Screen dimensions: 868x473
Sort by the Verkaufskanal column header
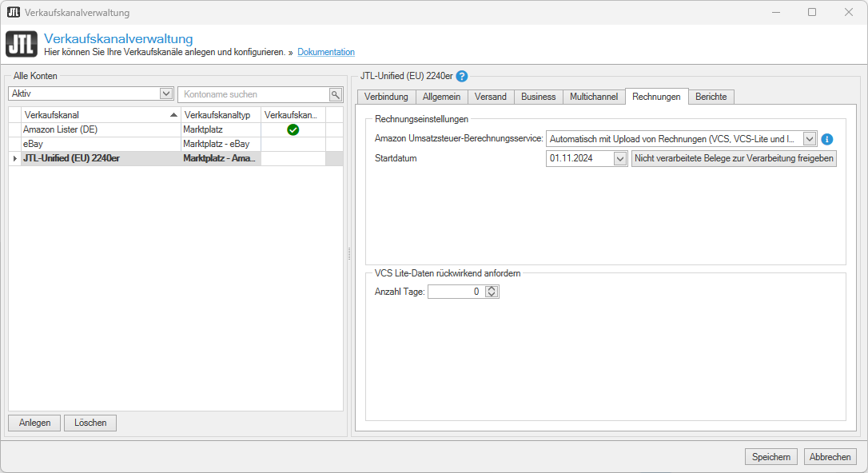96,115
